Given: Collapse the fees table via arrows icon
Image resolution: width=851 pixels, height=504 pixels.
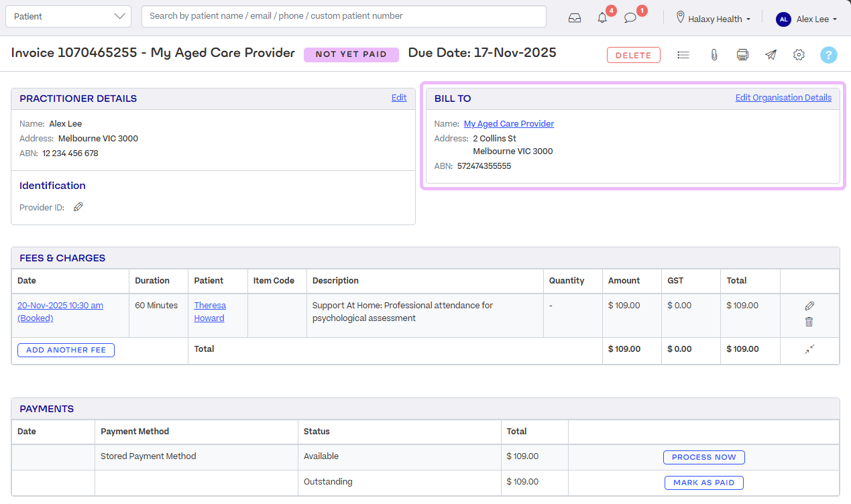Looking at the screenshot, I should [x=809, y=349].
